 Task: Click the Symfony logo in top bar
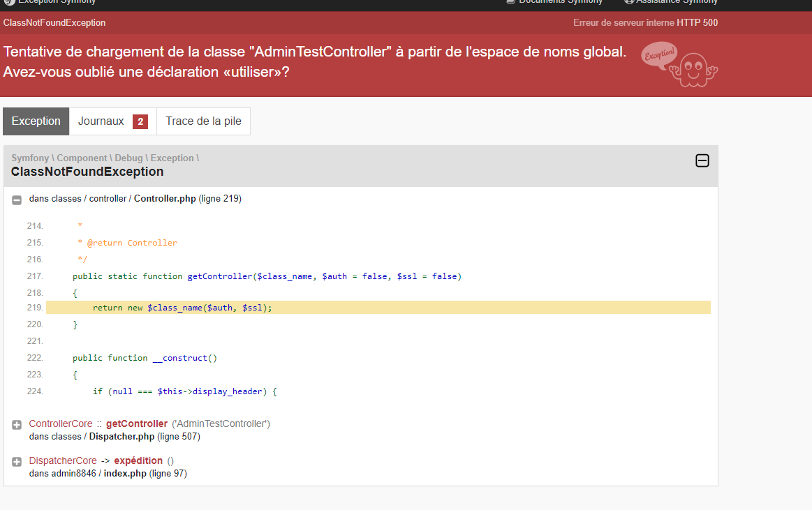coord(9,2)
